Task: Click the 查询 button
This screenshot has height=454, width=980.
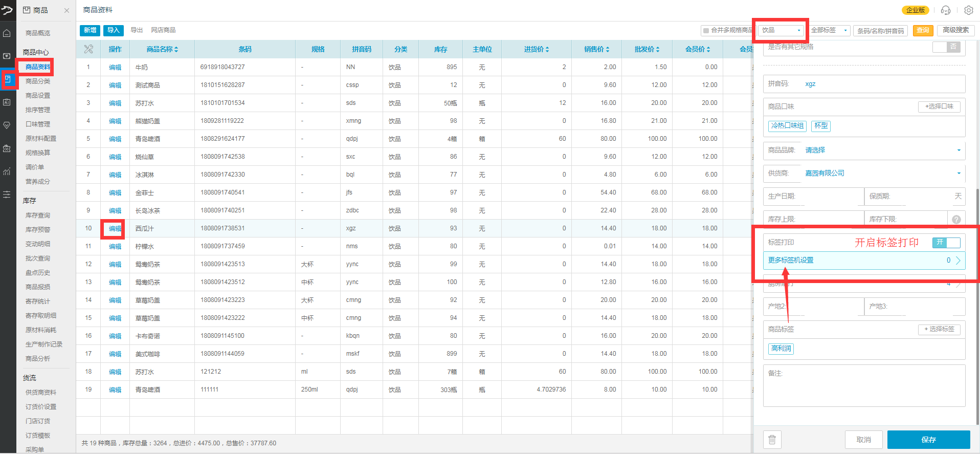Action: pyautogui.click(x=923, y=31)
